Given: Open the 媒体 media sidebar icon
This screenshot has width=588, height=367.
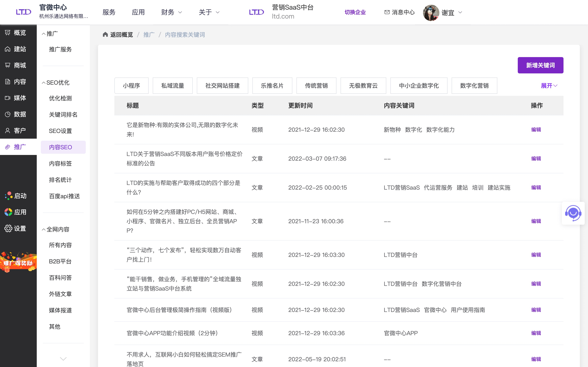Looking at the screenshot, I should (8, 98).
